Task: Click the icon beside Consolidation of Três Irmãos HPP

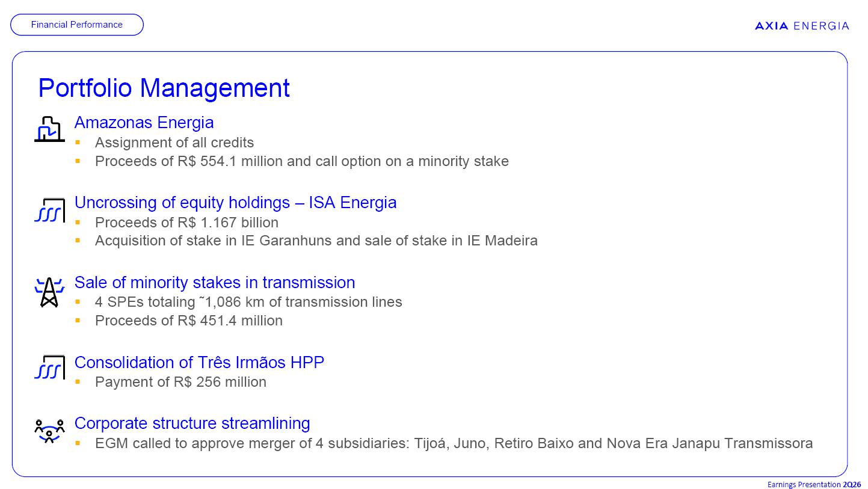Action: click(x=49, y=367)
